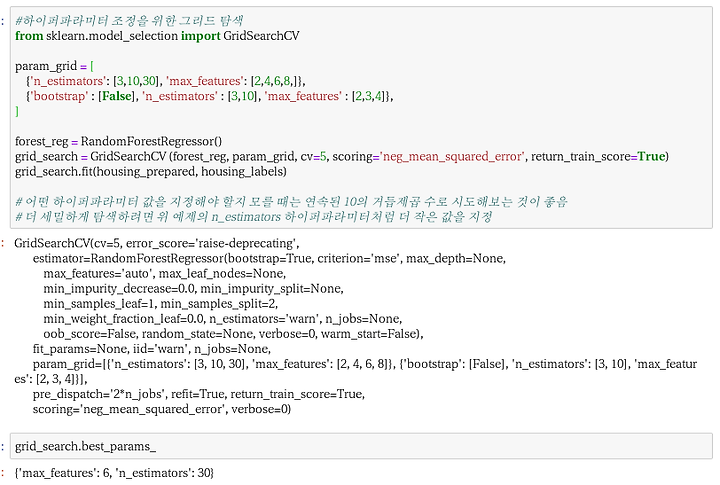Click the red 'neg_mean_squared_error' string in code cell
This screenshot has width=720, height=485.
452,157
